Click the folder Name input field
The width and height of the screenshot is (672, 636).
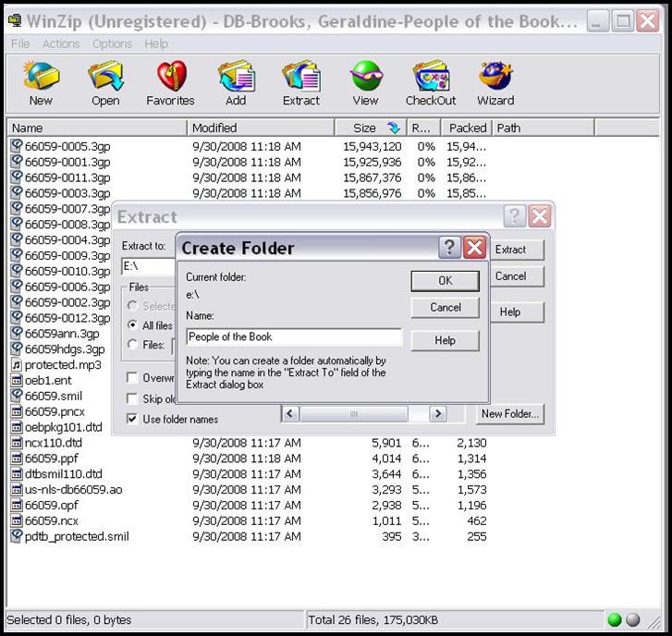295,336
